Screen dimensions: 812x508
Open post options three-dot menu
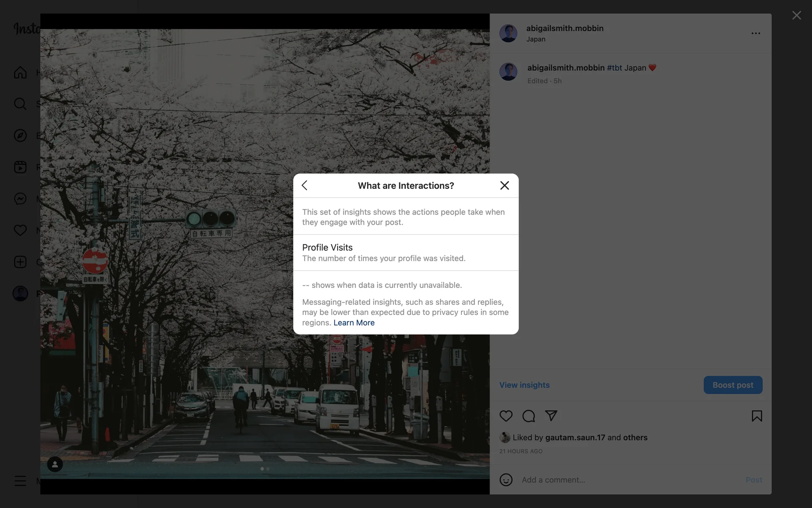(756, 33)
